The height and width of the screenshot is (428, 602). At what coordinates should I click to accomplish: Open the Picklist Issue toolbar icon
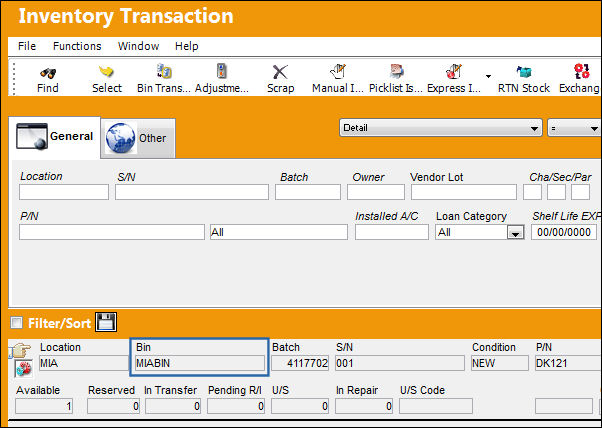396,71
